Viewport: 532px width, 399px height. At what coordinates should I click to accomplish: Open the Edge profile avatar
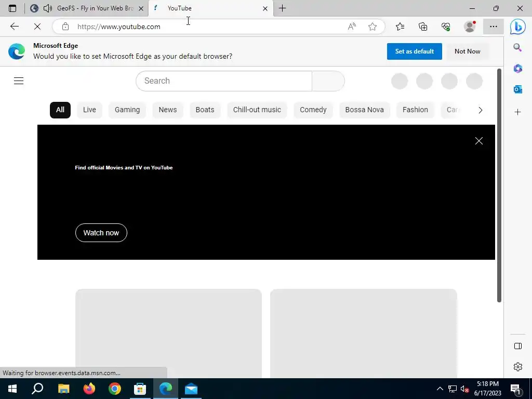(x=470, y=26)
